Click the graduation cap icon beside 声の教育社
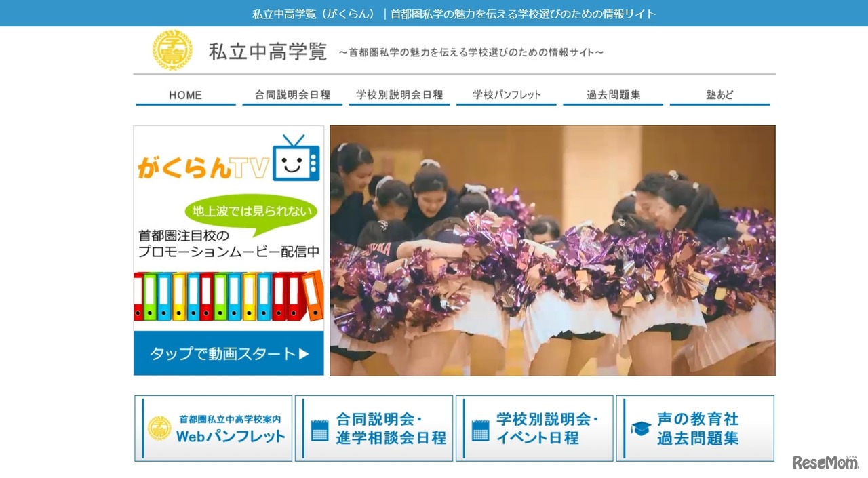Image resolution: width=868 pixels, height=478 pixels. pyautogui.click(x=641, y=429)
